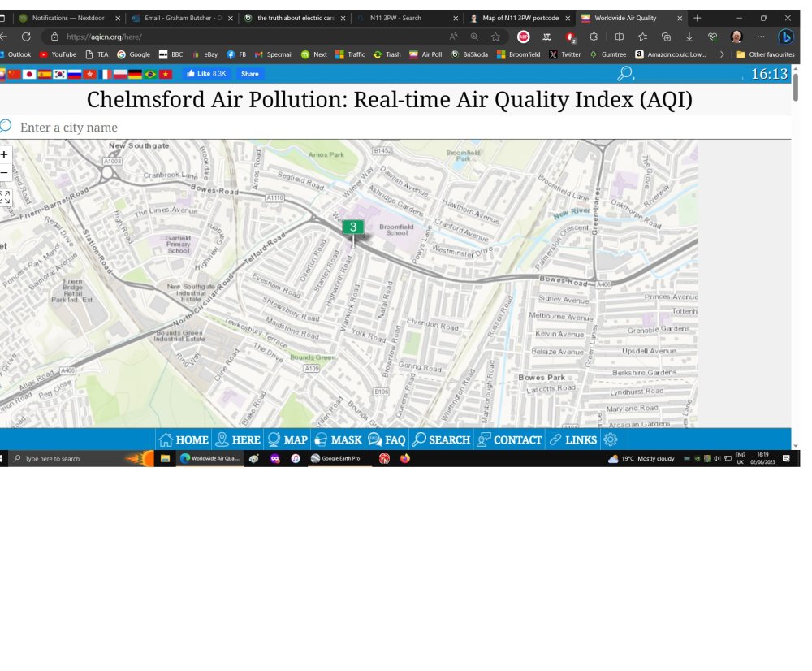This screenshot has width=812, height=671.
Task: Show more bookmarks with chevron
Action: point(722,54)
